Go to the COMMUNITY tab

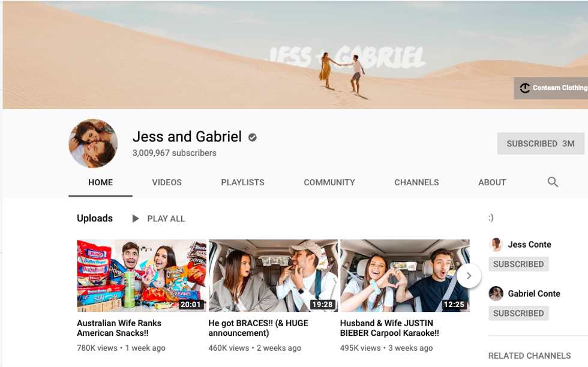pyautogui.click(x=329, y=182)
